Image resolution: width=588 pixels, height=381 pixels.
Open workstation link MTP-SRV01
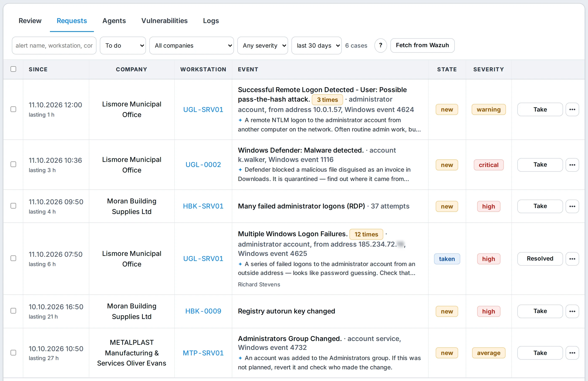pos(203,353)
